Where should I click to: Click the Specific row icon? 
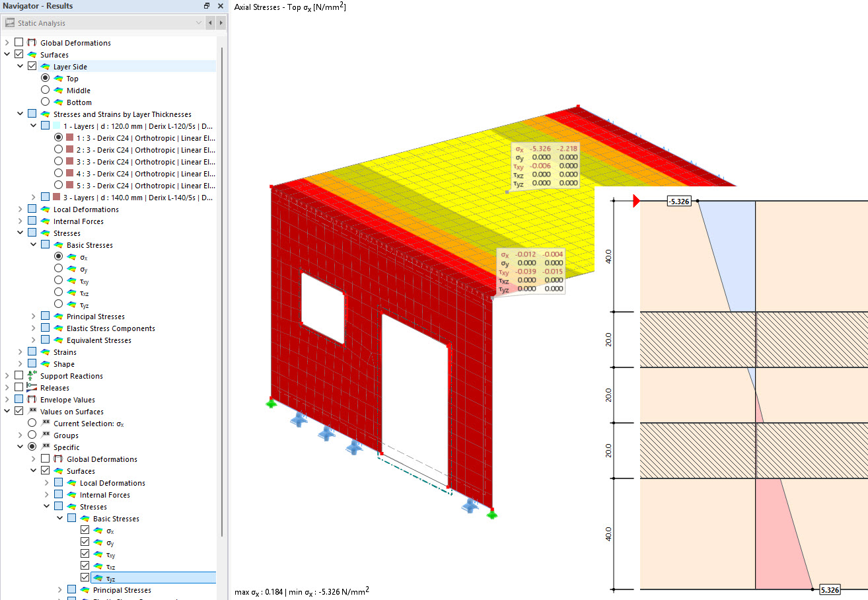pyautogui.click(x=45, y=447)
